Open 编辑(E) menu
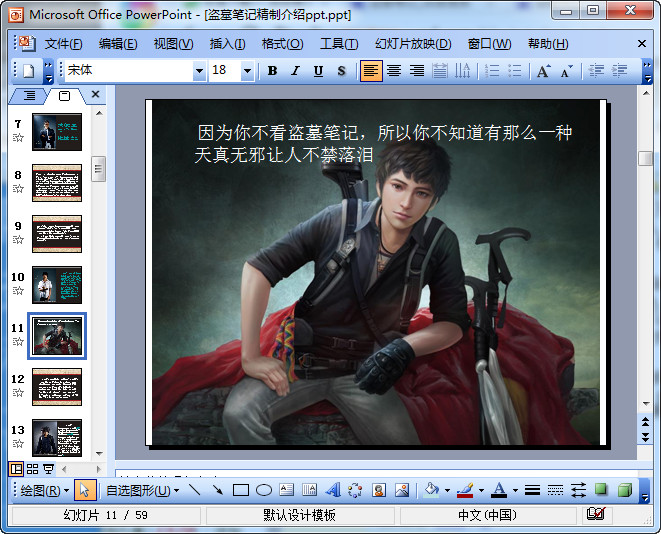The image size is (661, 534). point(118,43)
